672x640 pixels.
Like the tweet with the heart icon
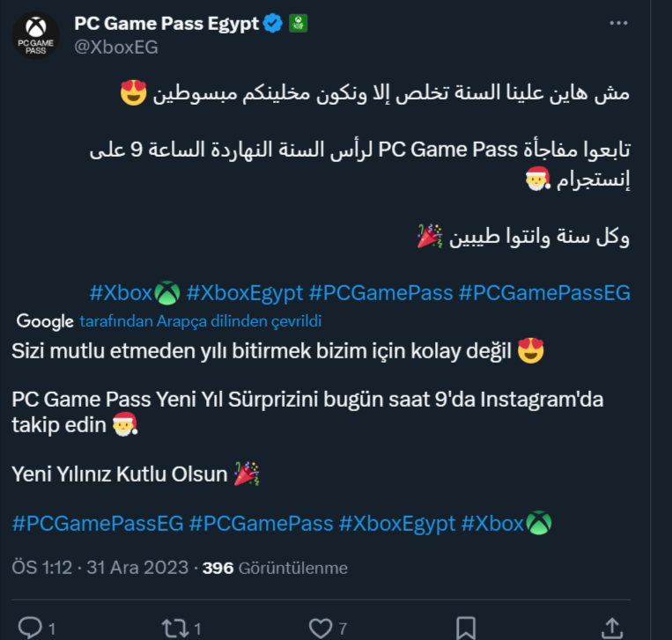pos(321,628)
